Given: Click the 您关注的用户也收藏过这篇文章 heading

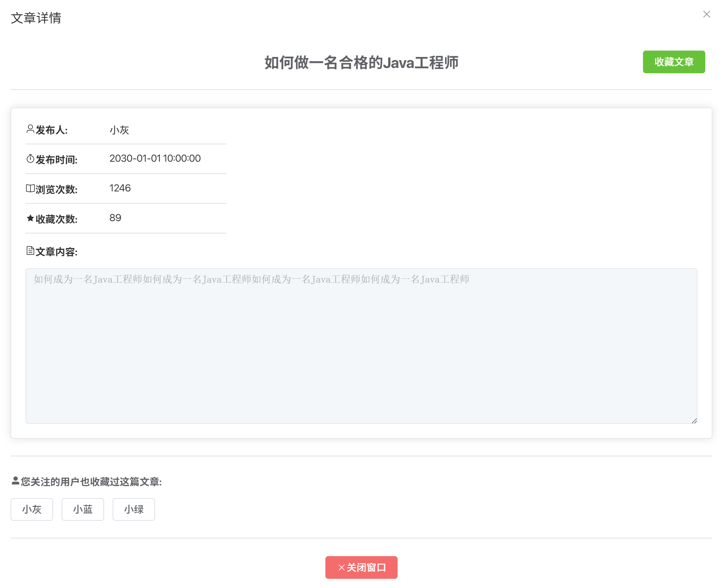Looking at the screenshot, I should [91, 482].
